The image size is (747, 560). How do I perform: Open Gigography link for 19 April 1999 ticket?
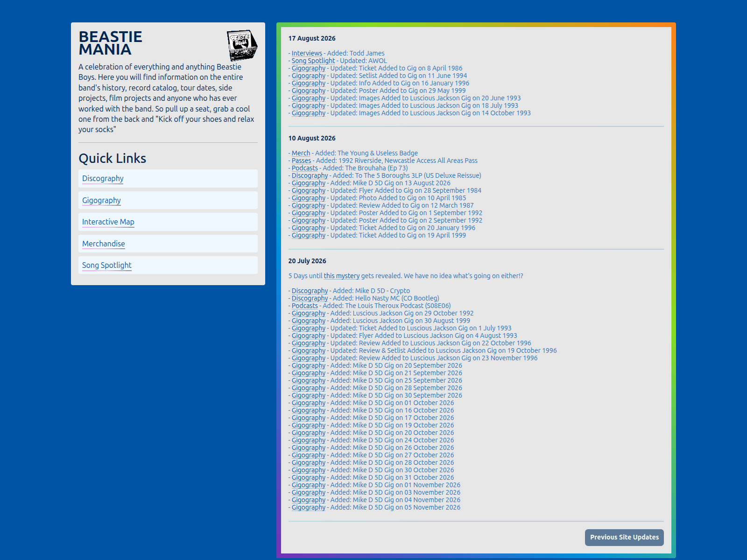(x=309, y=235)
